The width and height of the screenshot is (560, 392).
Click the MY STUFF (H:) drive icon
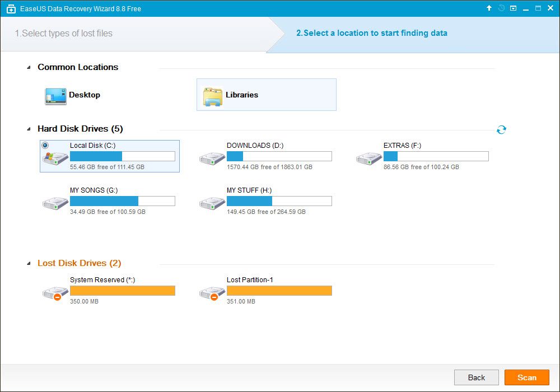[x=212, y=203]
